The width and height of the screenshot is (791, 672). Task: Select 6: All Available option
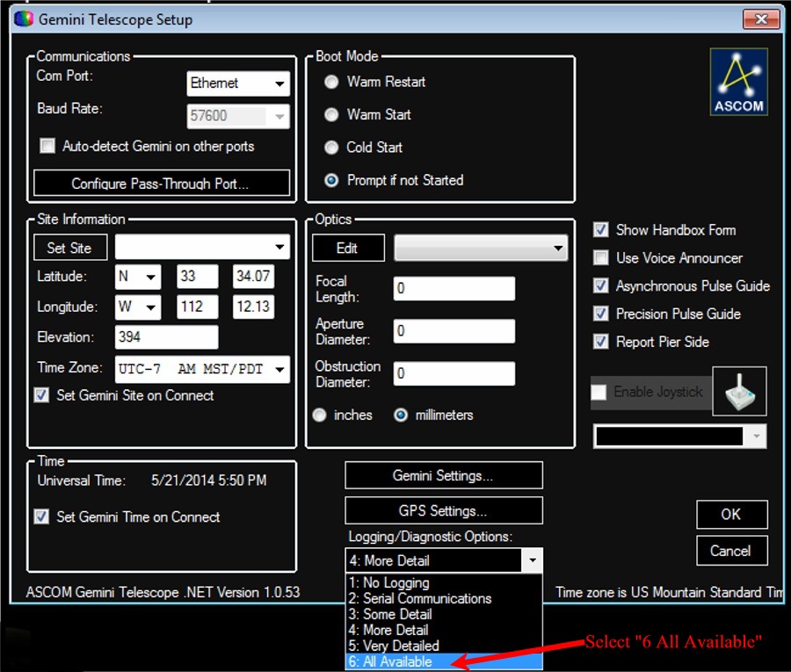coord(444,661)
